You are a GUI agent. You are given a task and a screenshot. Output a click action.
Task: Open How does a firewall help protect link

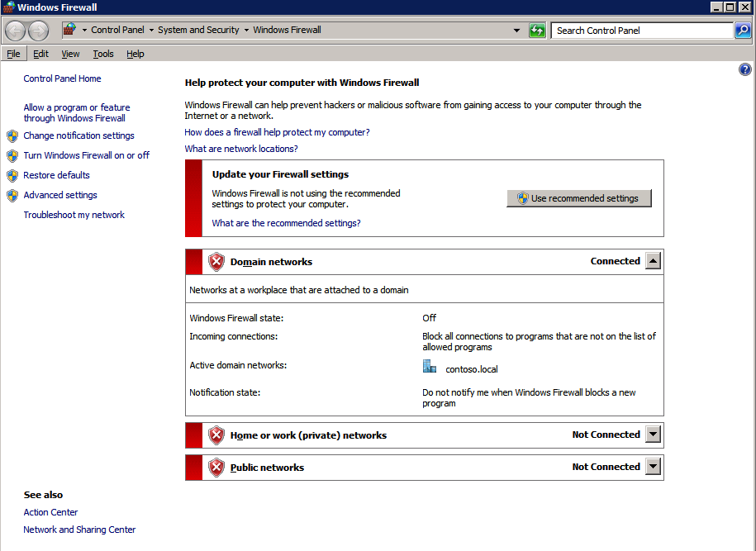click(x=278, y=132)
